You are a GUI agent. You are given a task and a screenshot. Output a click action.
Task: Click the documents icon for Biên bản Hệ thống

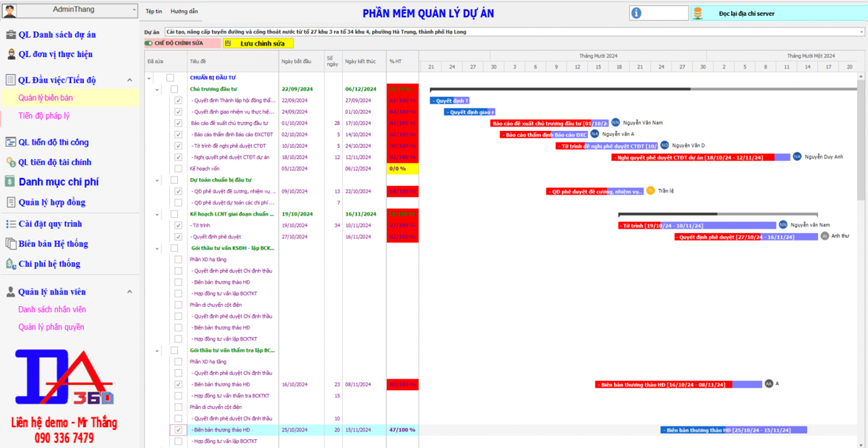(x=11, y=244)
